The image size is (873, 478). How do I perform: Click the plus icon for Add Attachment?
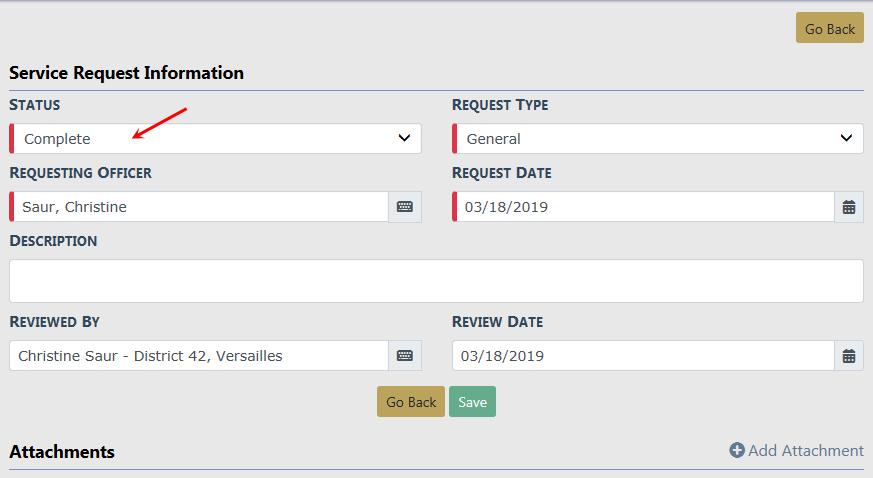(737, 451)
